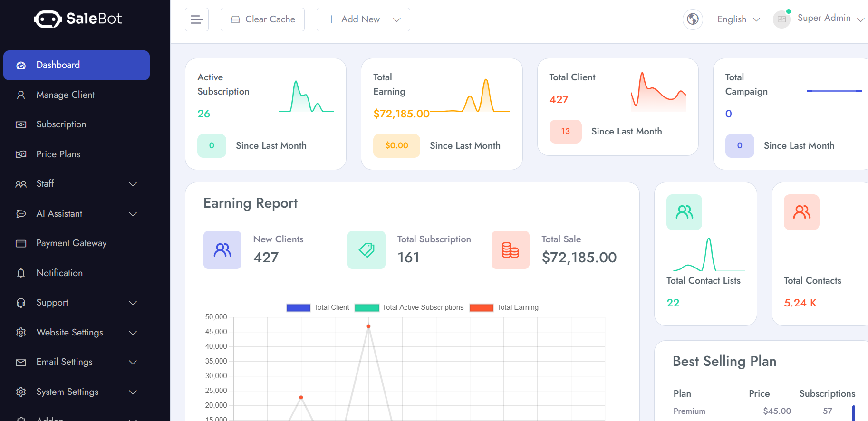Click the Best Selling Plan heading
868x421 pixels.
724,362
